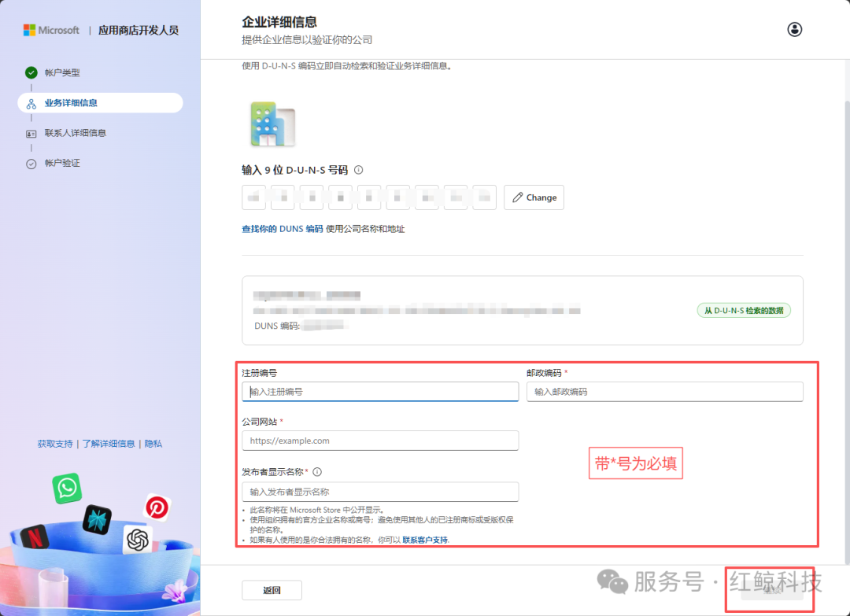
Task: Open the user account profile icon
Action: coord(794,29)
